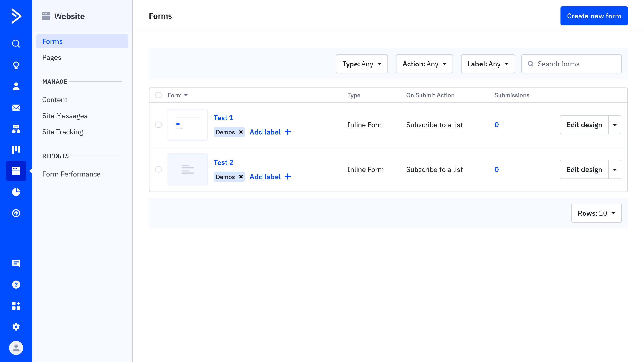Click the reports pie chart icon
Image resolution: width=644 pixels, height=362 pixels.
click(16, 192)
